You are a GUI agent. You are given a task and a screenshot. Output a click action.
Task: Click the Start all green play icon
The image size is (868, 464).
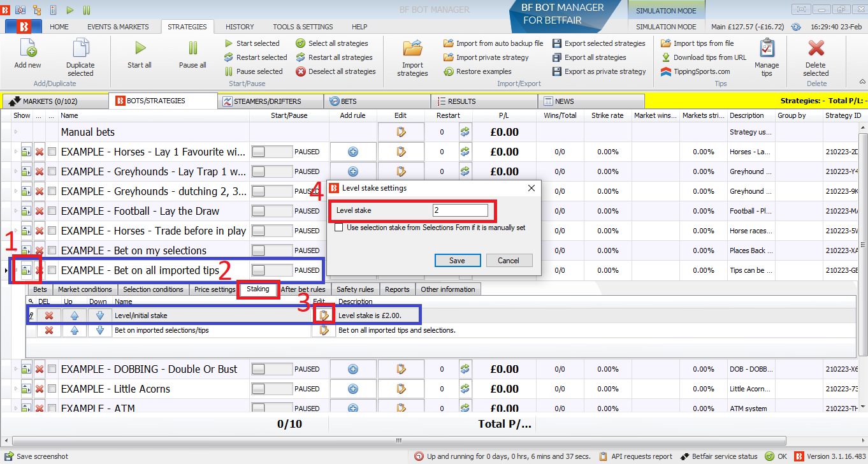pyautogui.click(x=140, y=48)
